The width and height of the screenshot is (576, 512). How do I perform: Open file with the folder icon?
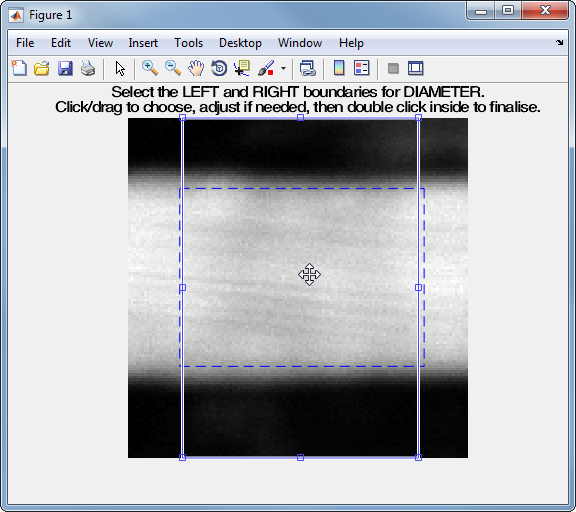coord(42,68)
